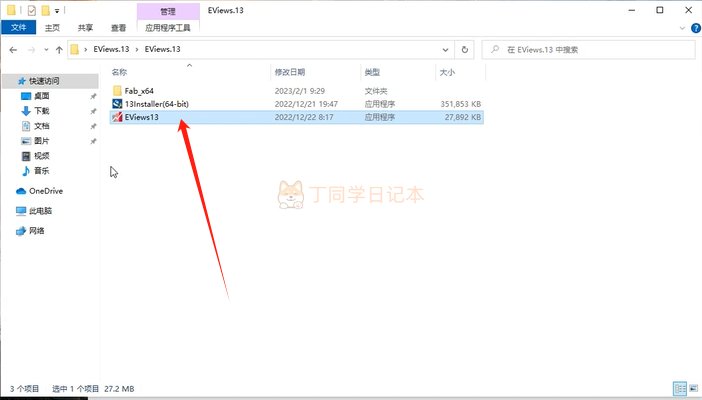Open 视频 in the sidebar
The width and height of the screenshot is (702, 400).
(42, 156)
